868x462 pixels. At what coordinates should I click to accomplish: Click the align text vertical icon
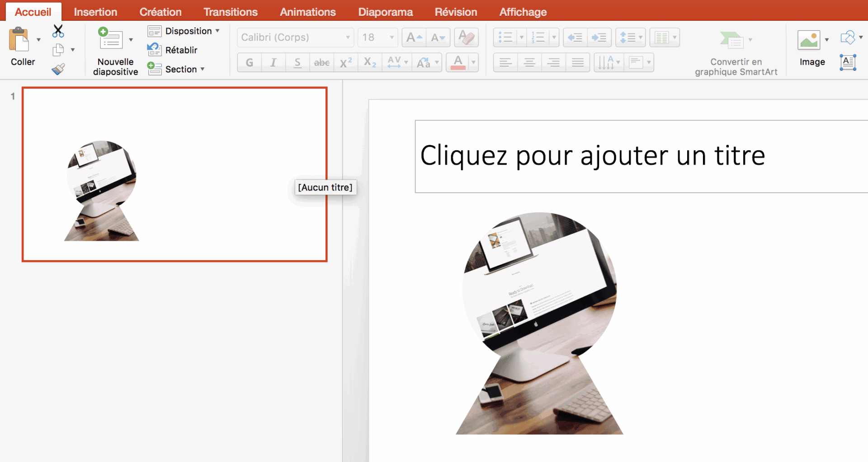(x=636, y=62)
